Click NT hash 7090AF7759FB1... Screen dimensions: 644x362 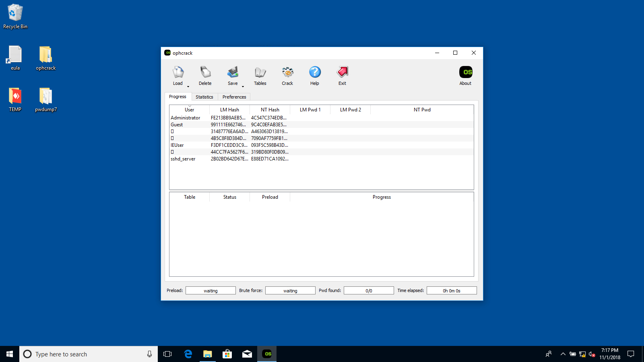tap(269, 138)
